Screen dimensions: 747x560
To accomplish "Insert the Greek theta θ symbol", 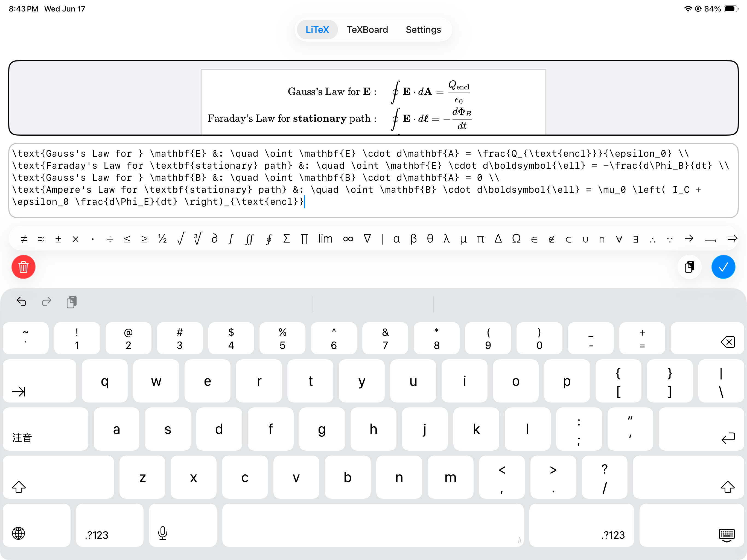I will (430, 239).
